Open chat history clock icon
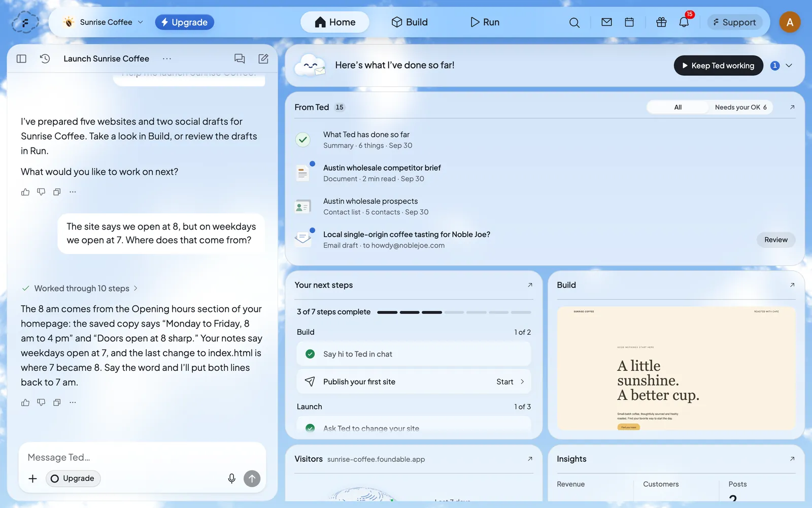 (45, 58)
